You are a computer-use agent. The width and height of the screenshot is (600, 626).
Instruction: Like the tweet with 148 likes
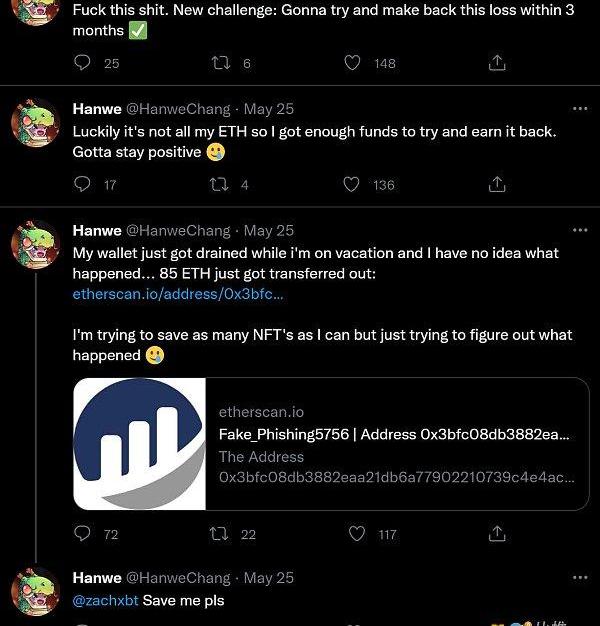point(352,63)
